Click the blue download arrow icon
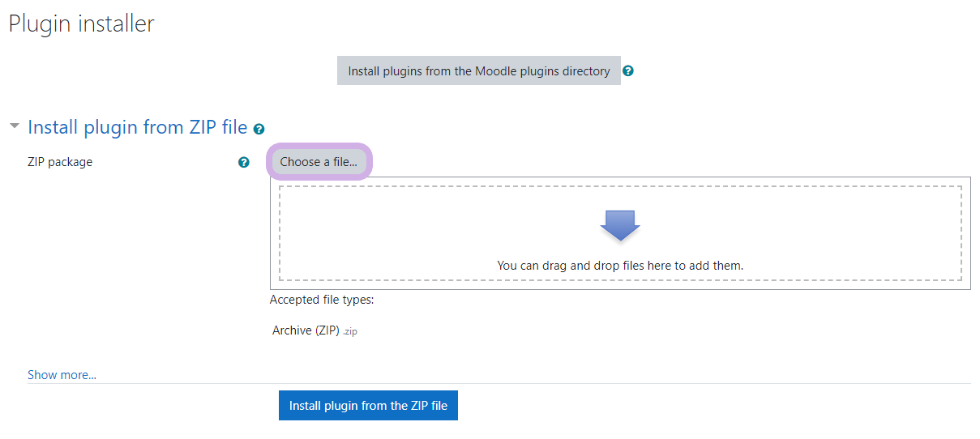The image size is (980, 439). 620,225
